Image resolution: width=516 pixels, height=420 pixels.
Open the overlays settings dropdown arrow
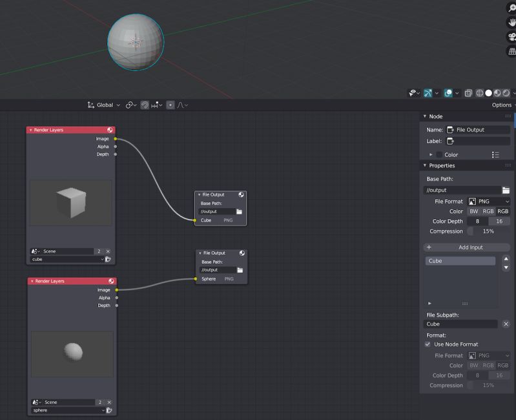click(457, 93)
